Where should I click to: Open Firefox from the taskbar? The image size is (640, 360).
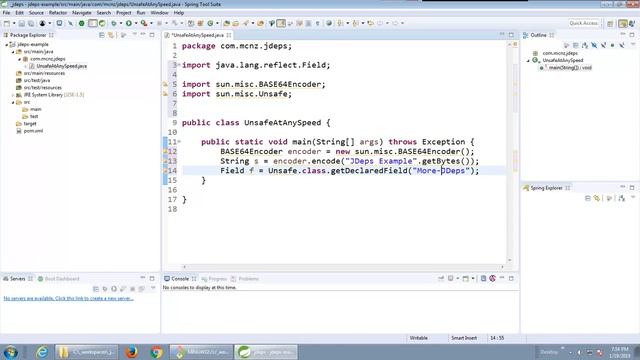click(x=131, y=352)
